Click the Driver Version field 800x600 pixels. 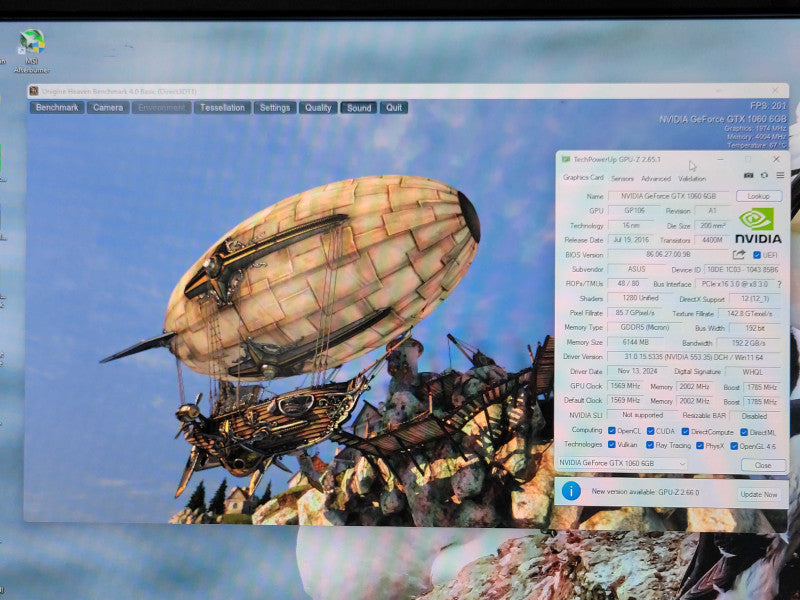[693, 357]
